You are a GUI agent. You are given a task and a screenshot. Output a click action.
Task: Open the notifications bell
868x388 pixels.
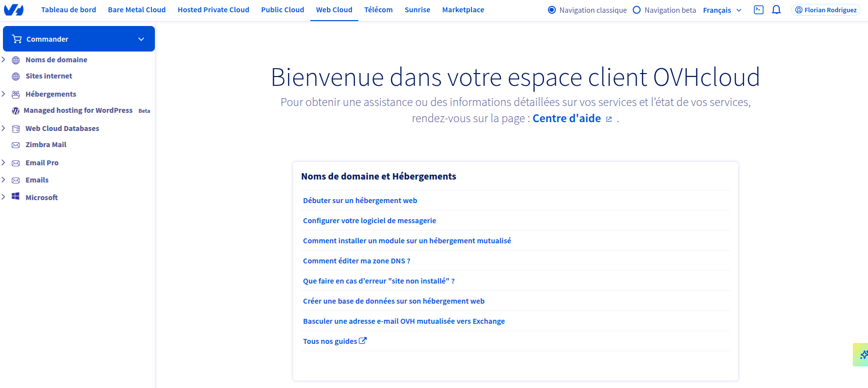[776, 10]
